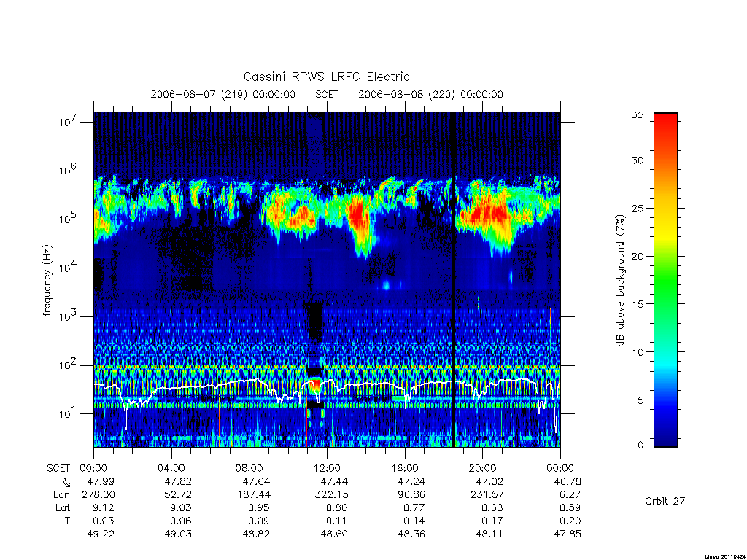Image resolution: width=747 pixels, height=560 pixels.
Task: Click the Lon value '187.44'
Action: tap(253, 495)
